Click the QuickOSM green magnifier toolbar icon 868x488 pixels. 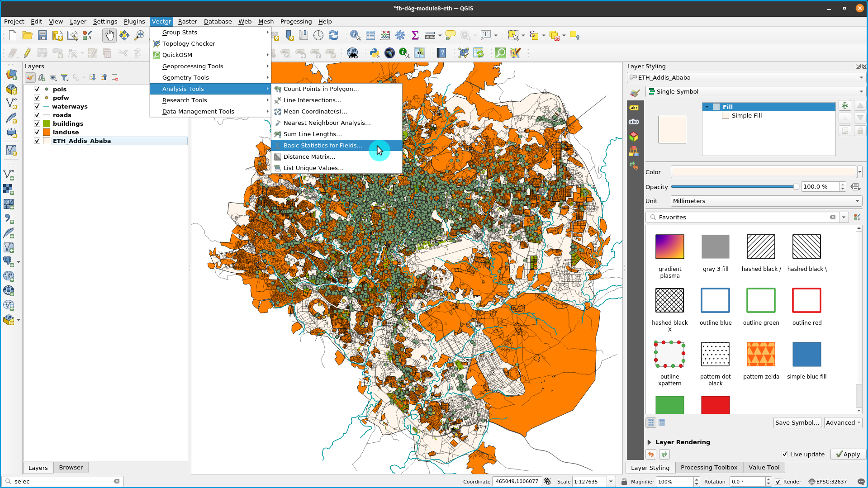point(501,53)
